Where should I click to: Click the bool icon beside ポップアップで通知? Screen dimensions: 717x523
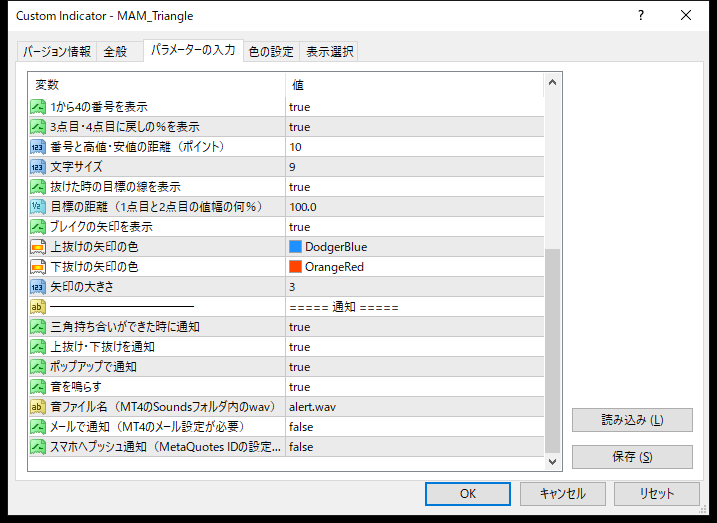pyautogui.click(x=38, y=367)
